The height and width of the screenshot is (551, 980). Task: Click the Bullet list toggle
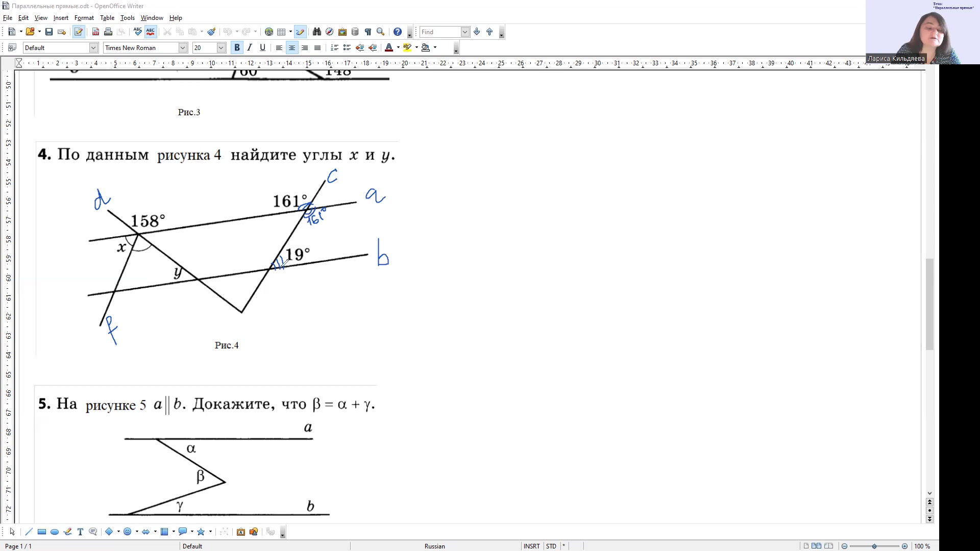[348, 47]
